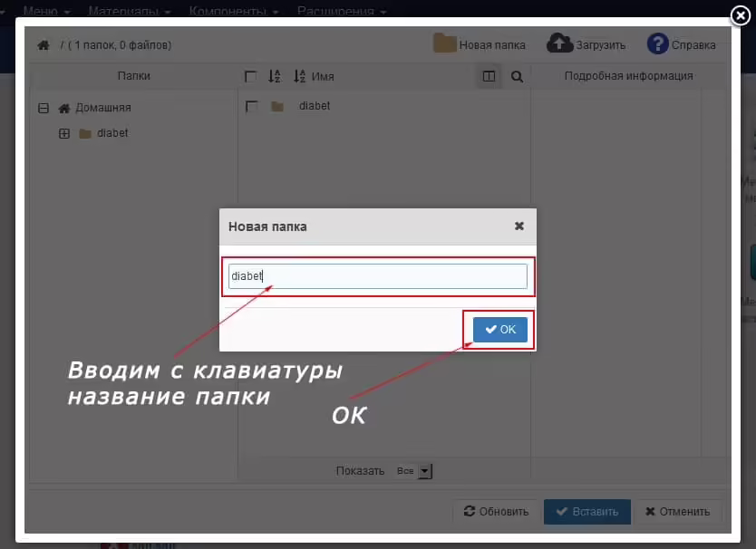Click the Справка question mark icon
Screen dimensions: 756x549
click(x=657, y=43)
